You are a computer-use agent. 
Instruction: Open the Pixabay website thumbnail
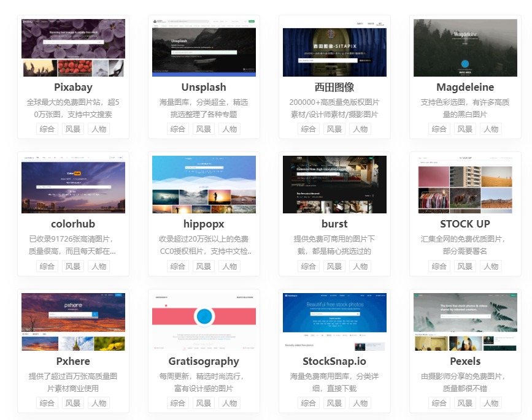point(73,48)
